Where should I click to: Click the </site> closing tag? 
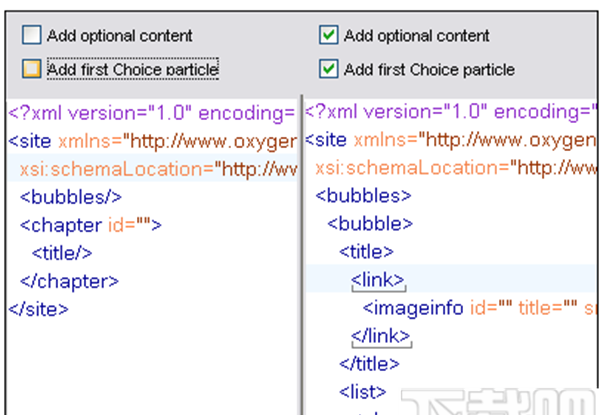point(38,309)
